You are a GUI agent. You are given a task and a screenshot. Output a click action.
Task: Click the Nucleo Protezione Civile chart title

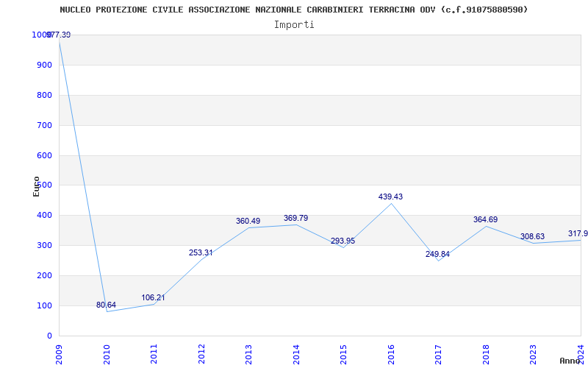click(294, 10)
